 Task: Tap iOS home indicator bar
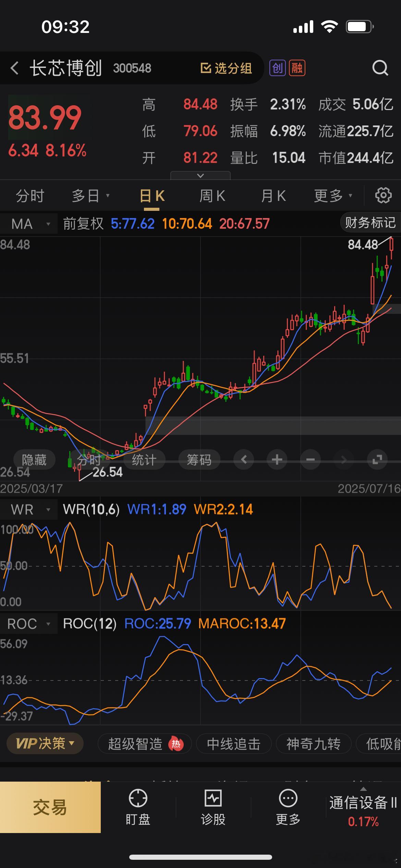point(200,857)
